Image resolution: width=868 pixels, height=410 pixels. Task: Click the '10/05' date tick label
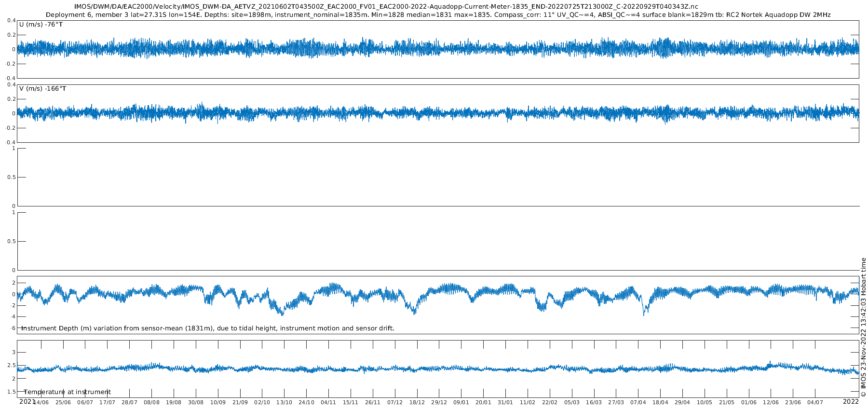(705, 402)
